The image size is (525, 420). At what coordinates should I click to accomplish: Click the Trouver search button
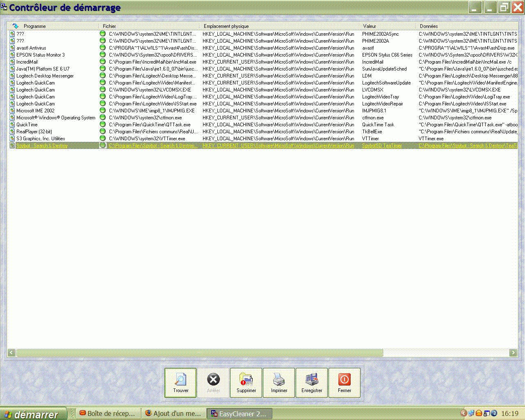pos(180,383)
